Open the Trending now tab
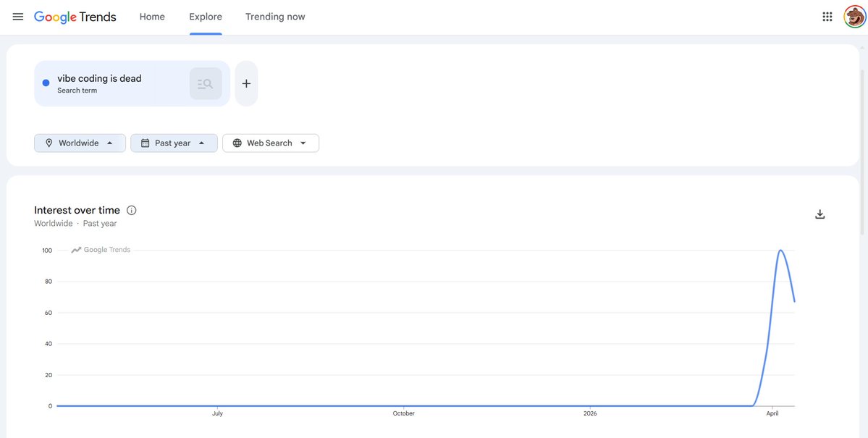Viewport: 868px width, 438px height. tap(275, 17)
